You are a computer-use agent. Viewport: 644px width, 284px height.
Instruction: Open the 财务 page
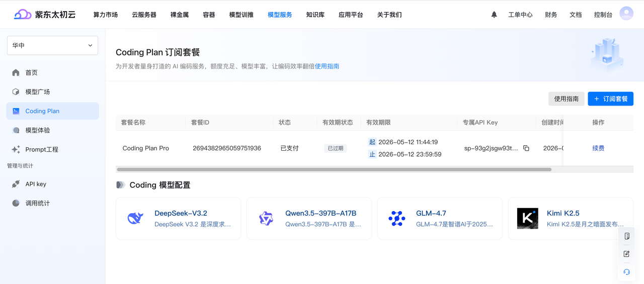(551, 15)
